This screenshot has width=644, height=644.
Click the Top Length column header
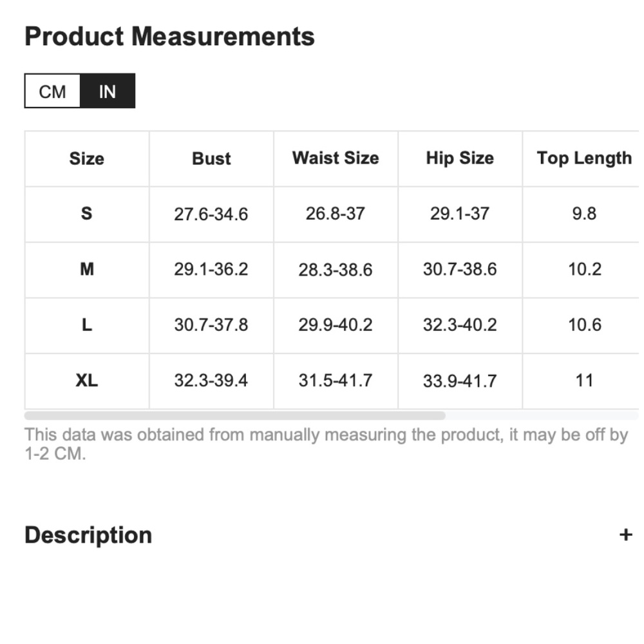pyautogui.click(x=584, y=158)
